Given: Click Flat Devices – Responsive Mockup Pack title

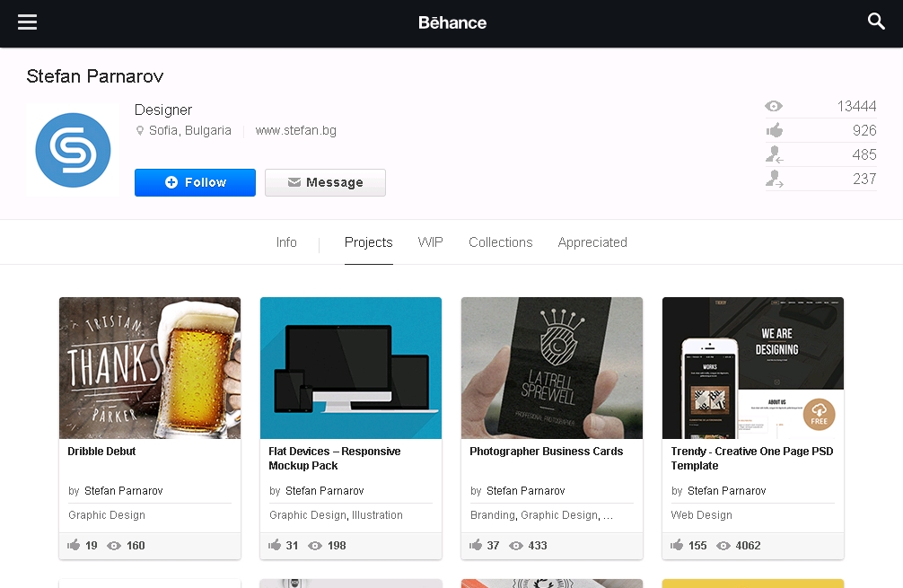Looking at the screenshot, I should tap(334, 459).
